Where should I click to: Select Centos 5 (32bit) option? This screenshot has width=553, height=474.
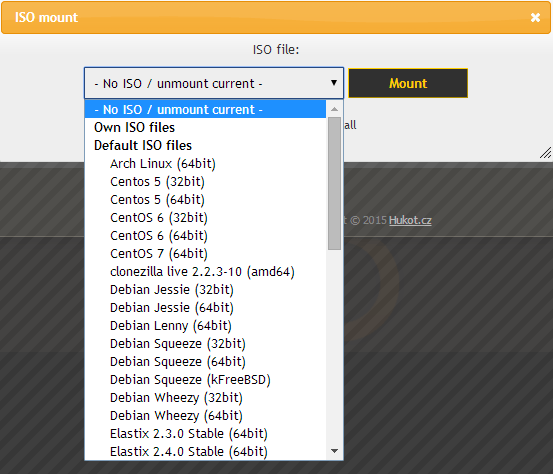pyautogui.click(x=205, y=182)
